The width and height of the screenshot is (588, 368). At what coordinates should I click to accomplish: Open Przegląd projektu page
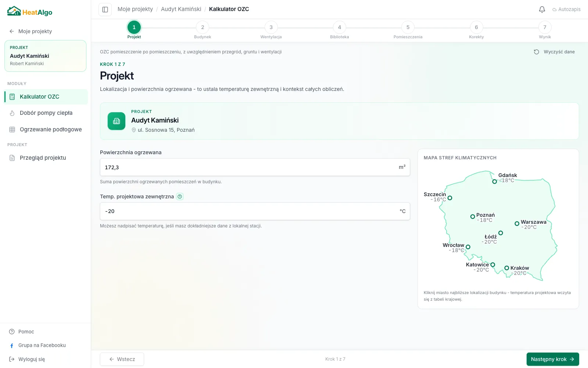point(46,158)
